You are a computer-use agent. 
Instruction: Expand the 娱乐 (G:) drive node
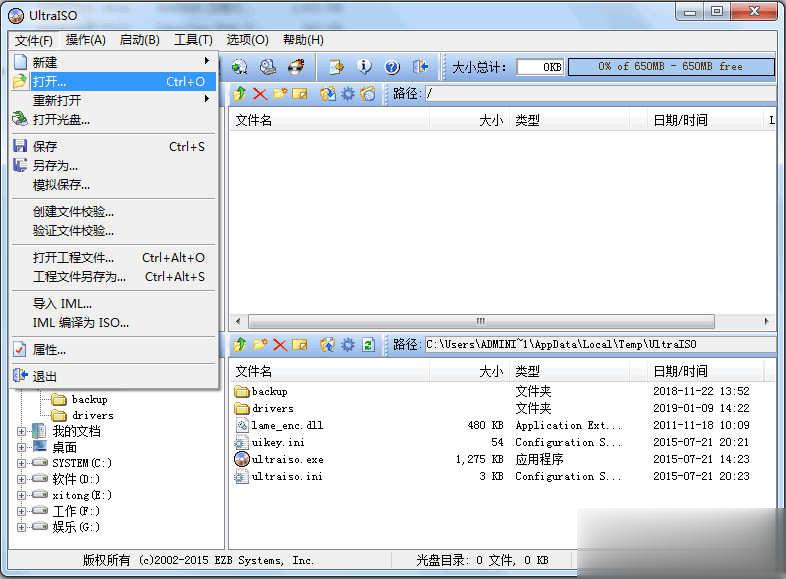tap(21, 527)
